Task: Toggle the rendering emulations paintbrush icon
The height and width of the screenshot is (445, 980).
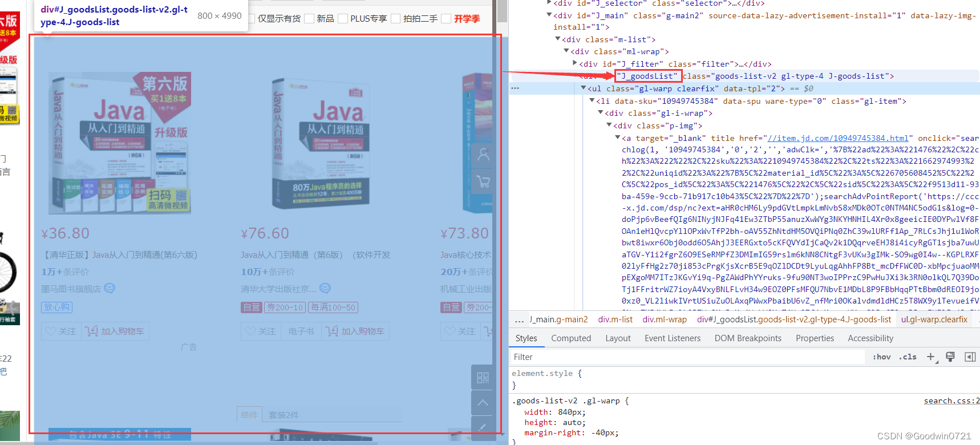Action: [x=950, y=357]
